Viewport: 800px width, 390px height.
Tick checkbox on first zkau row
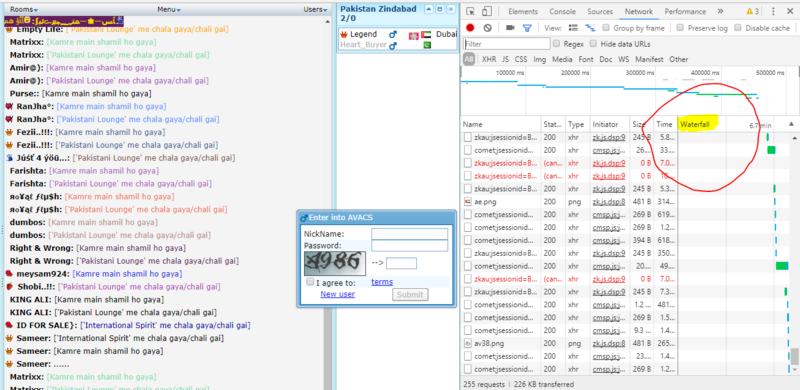click(467, 137)
